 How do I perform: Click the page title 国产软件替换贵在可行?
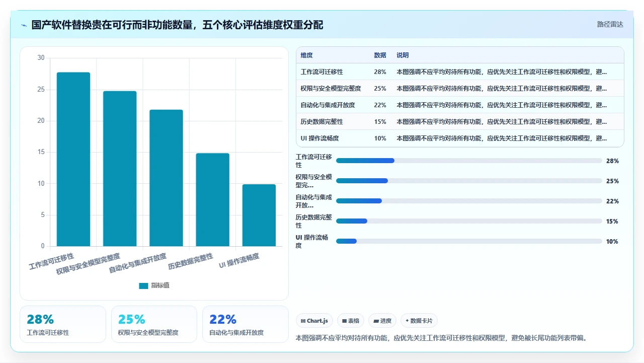click(x=178, y=25)
